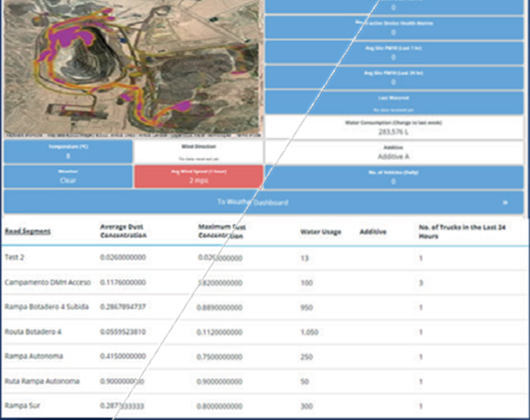Screen dimensions: 530x420
Task: Sort by Road Segment column header
Action: tap(28, 232)
